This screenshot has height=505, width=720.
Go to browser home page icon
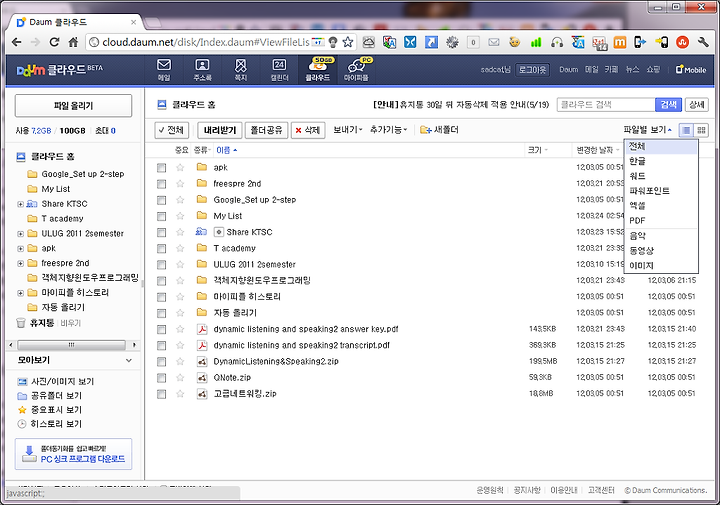coord(73,42)
